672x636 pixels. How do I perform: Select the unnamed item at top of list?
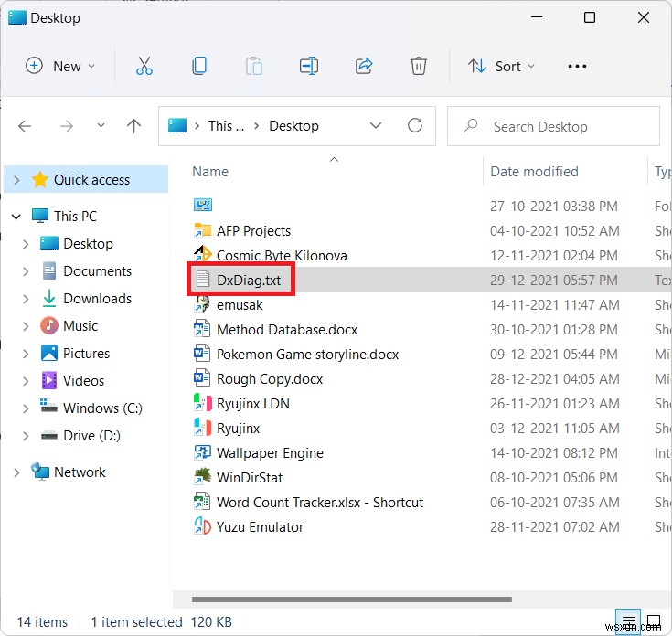203,205
